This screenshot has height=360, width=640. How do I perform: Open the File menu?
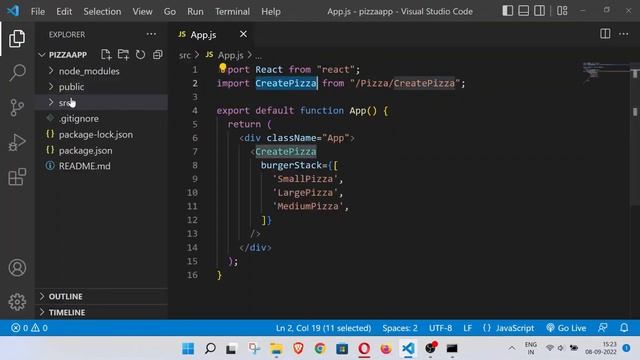[38, 11]
